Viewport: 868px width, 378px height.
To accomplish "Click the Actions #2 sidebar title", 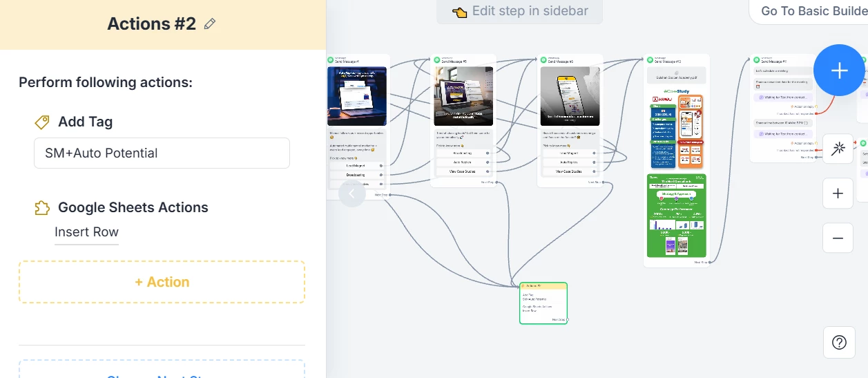I will point(152,24).
